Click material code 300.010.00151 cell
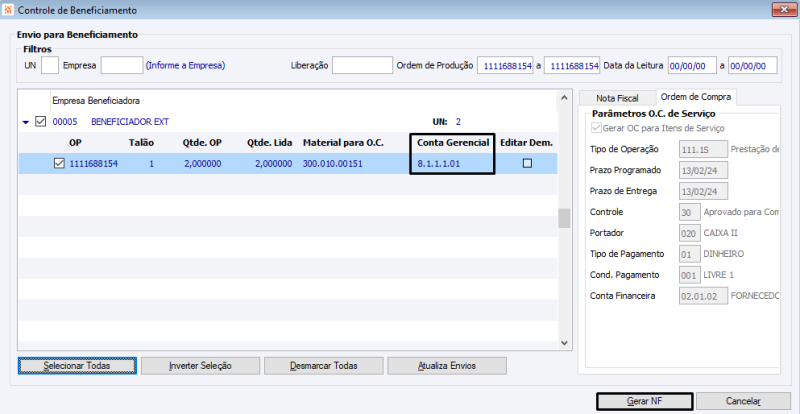The image size is (800, 414). pos(332,164)
